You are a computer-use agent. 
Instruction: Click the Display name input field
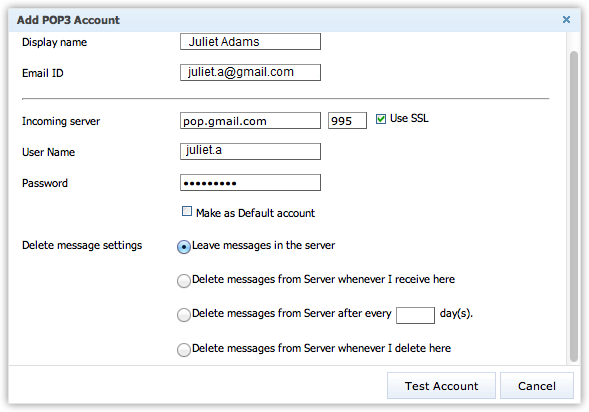pyautogui.click(x=250, y=41)
